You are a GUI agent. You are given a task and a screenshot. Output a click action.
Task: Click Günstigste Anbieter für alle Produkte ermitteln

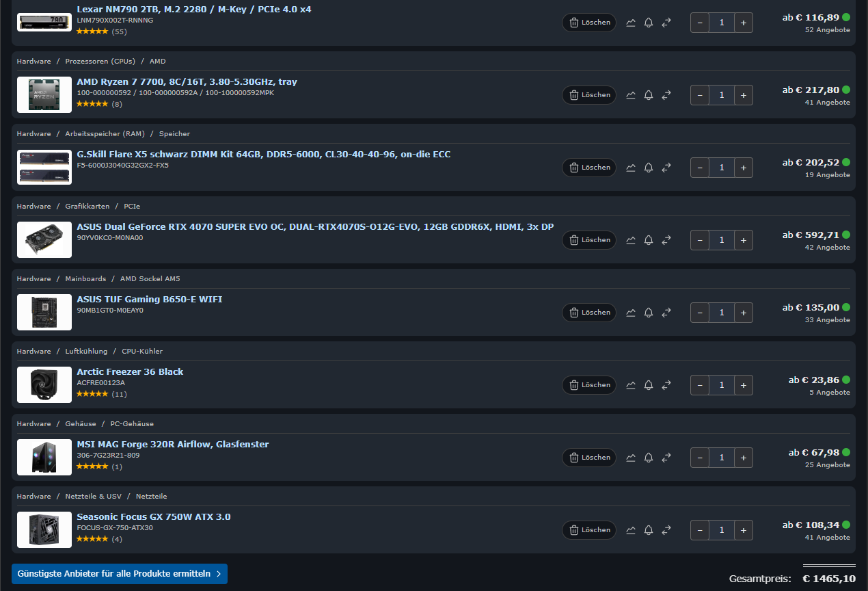click(120, 574)
